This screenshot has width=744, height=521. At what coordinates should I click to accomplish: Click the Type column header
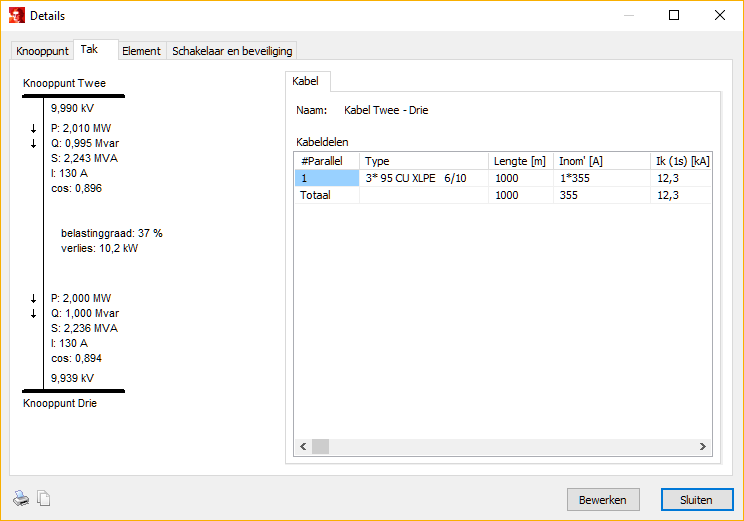point(423,161)
